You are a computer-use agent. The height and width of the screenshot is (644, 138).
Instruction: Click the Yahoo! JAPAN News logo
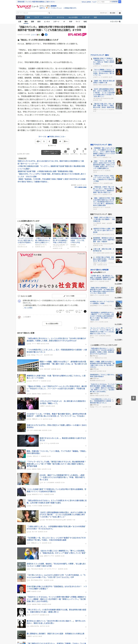pos(27,7)
